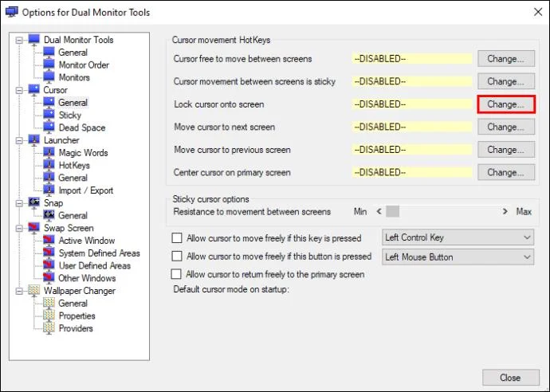Collapse the Launcher tree node
Screen dimensions: 550x392
tap(19, 140)
